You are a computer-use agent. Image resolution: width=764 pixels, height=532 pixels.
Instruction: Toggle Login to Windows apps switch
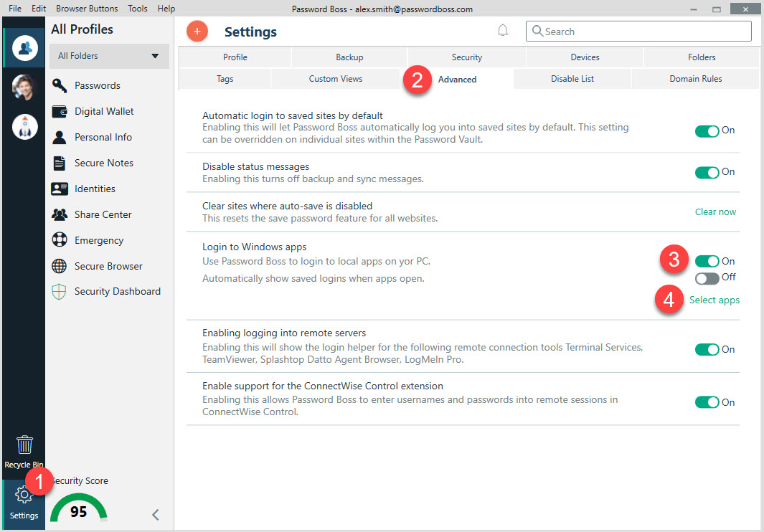pos(707,262)
